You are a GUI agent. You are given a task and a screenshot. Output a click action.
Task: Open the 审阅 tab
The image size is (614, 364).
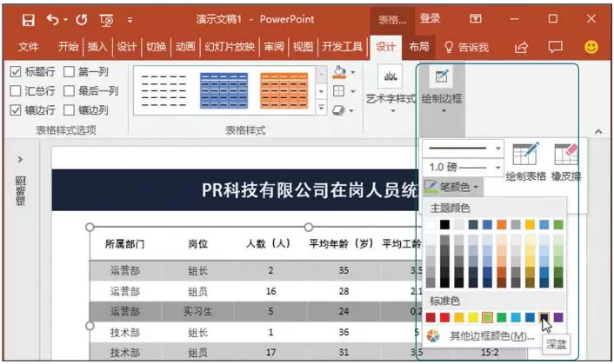[274, 47]
